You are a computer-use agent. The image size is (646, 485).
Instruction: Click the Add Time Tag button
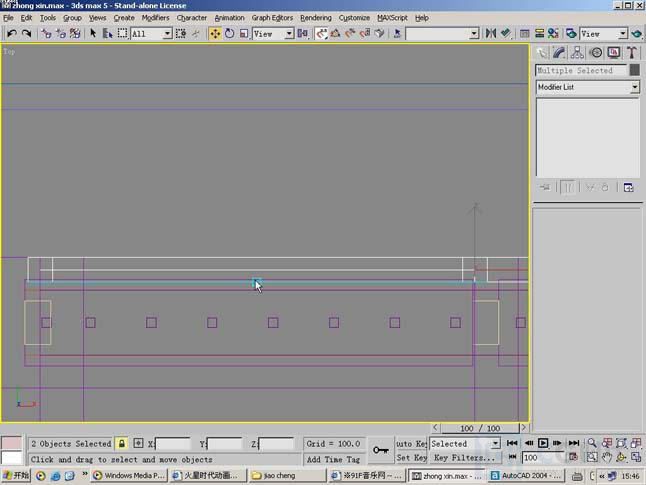(x=333, y=459)
